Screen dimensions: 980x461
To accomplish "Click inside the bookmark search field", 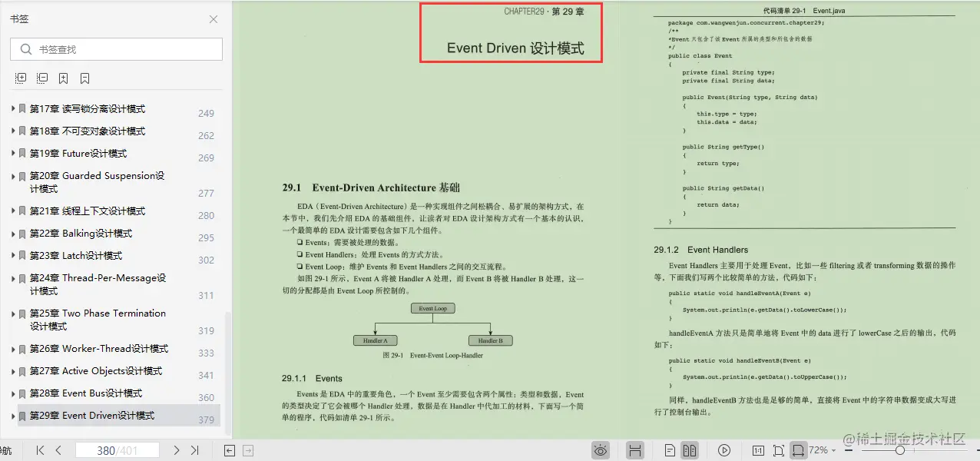I will [115, 49].
